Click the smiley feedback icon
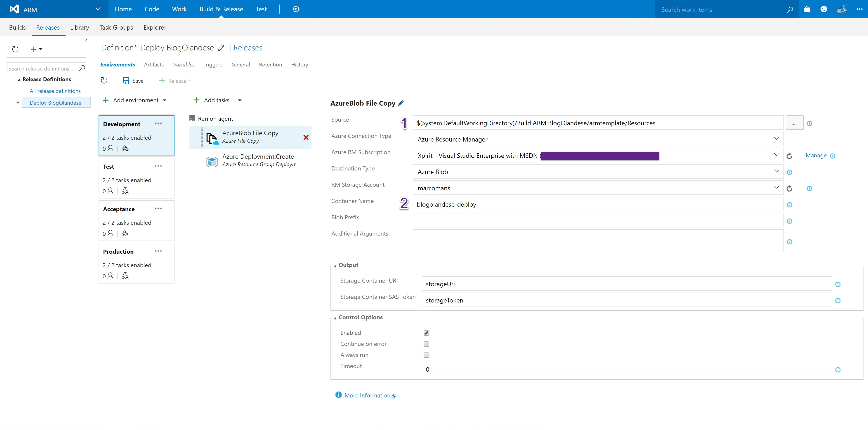 point(823,9)
